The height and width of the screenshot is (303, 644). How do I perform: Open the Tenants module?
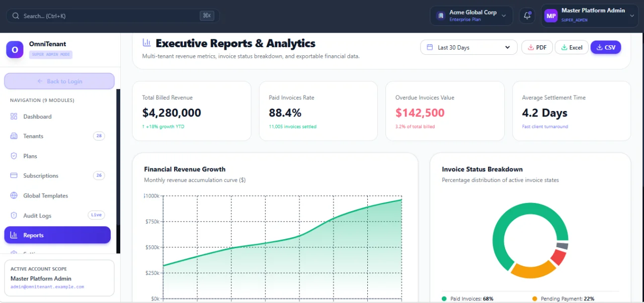(57, 136)
